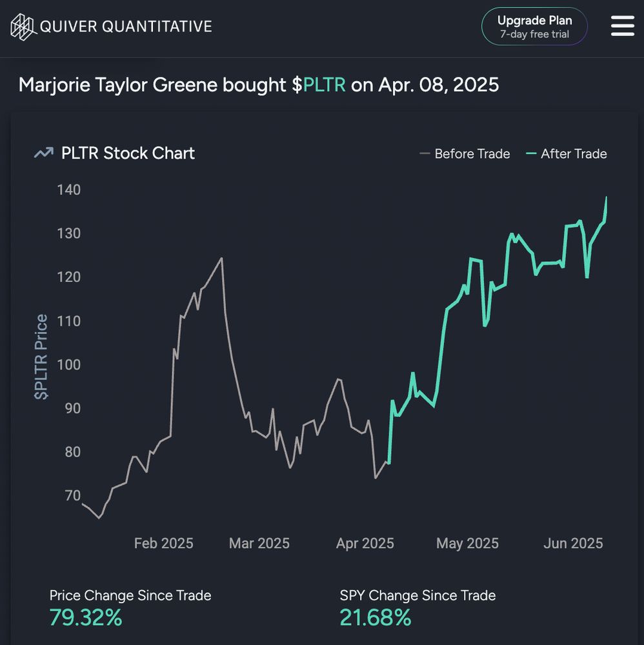Open the $PLTR ticker link
Image resolution: width=644 pixels, height=645 pixels.
click(319, 84)
